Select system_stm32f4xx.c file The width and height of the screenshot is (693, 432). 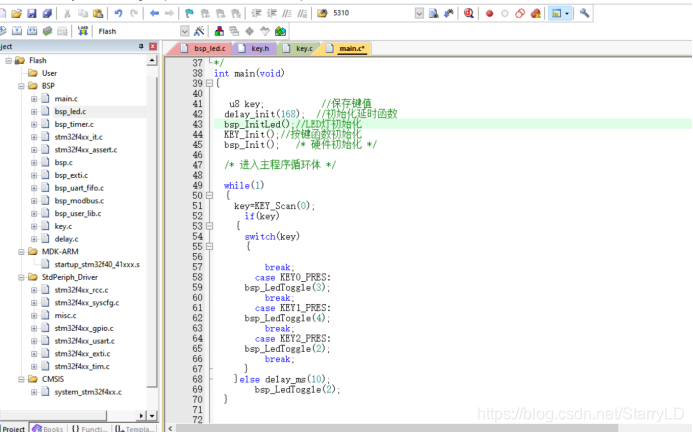(88, 392)
